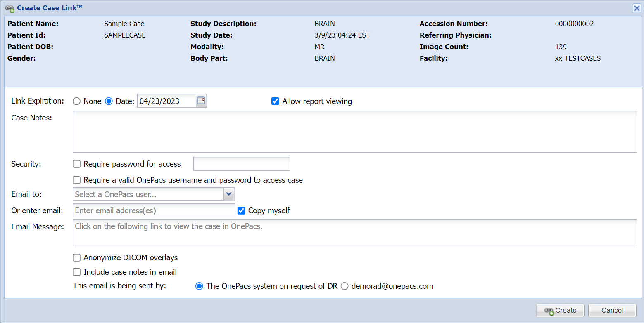Select None for link expiration
This screenshot has height=323, width=644.
coord(76,101)
